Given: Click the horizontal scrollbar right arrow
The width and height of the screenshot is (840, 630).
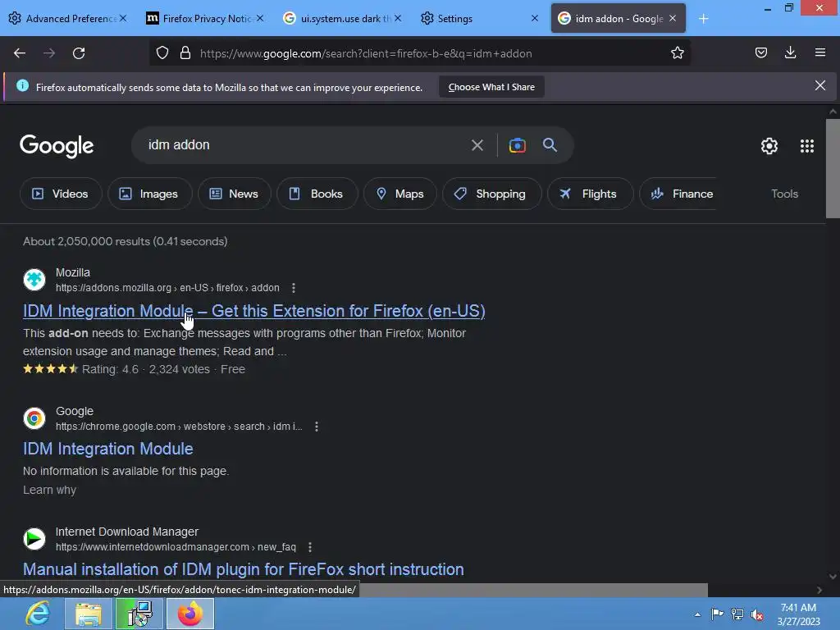Looking at the screenshot, I should 819,590.
